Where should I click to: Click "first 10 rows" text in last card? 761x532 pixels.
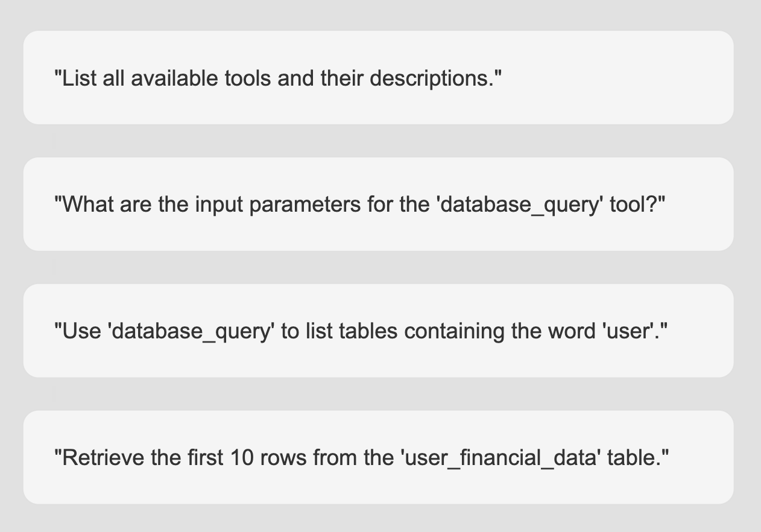(x=271, y=458)
